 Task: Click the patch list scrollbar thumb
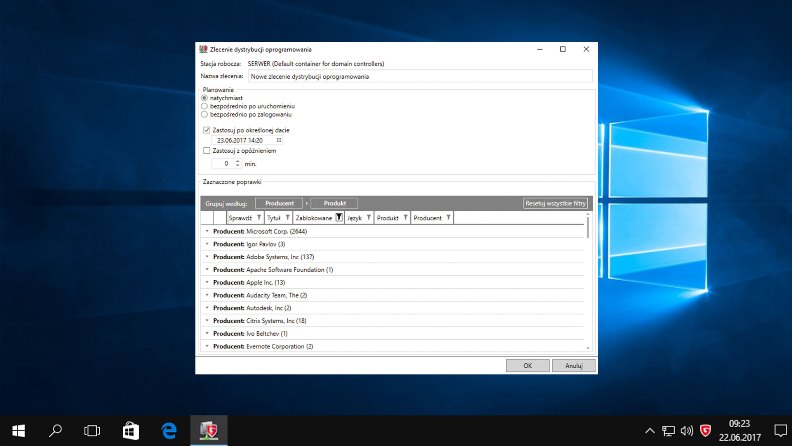click(x=588, y=227)
